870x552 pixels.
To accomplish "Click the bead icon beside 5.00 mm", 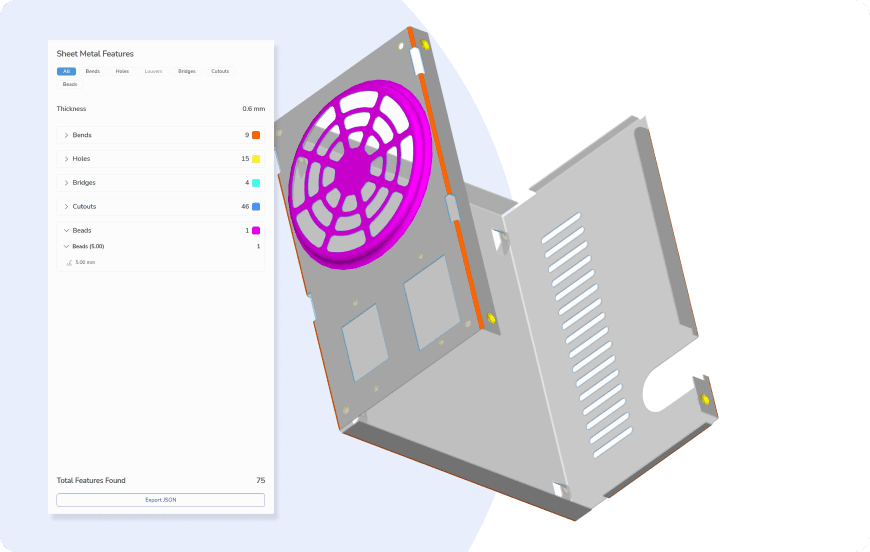I will [x=69, y=262].
